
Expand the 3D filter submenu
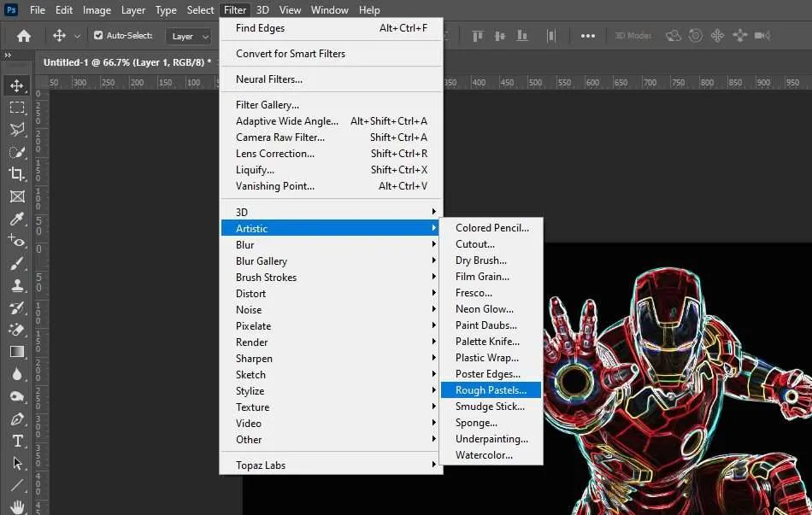pos(332,212)
